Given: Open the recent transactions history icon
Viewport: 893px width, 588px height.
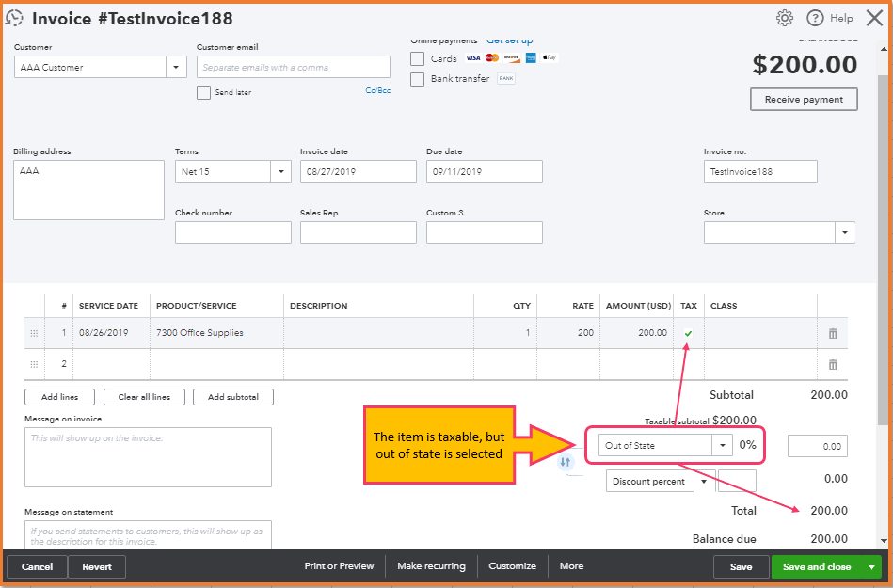Looking at the screenshot, I should (x=14, y=18).
